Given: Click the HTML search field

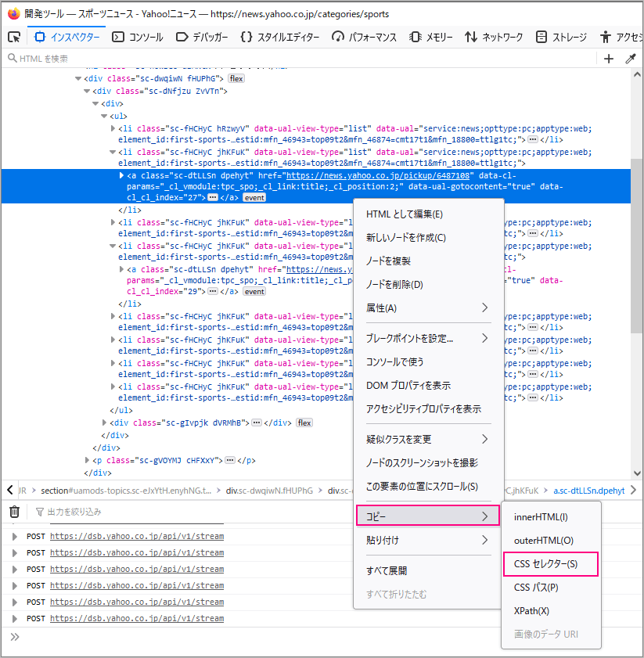Looking at the screenshot, I should (300, 59).
